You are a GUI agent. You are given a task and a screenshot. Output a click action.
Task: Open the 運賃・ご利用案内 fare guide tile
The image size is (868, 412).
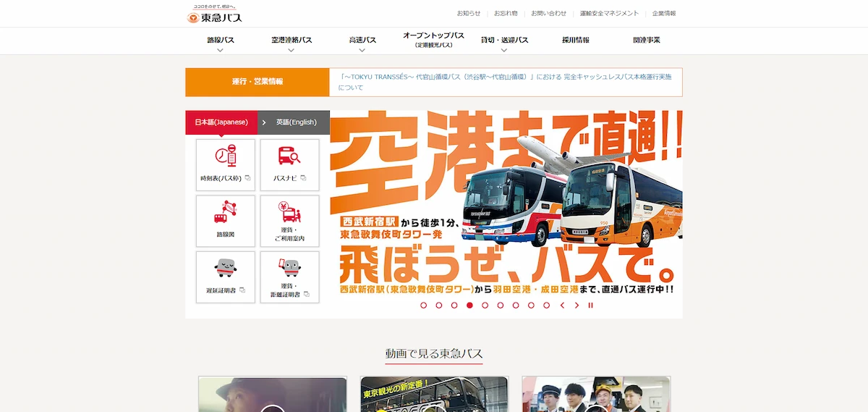click(x=289, y=221)
